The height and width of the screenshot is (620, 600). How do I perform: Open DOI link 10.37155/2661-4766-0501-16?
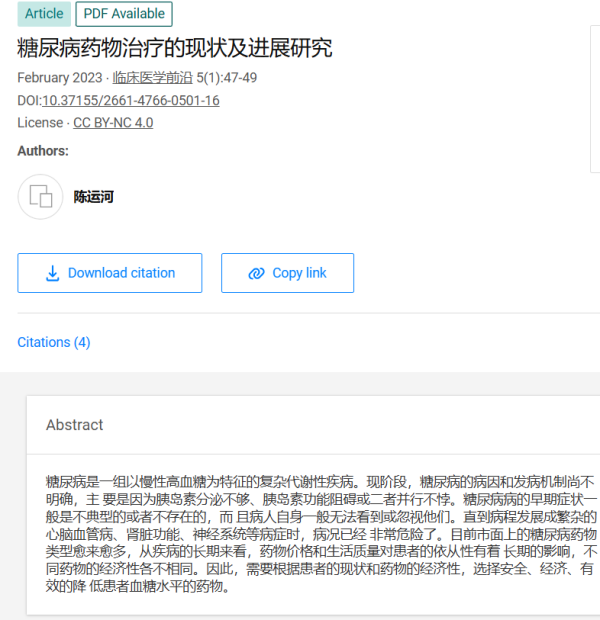pos(131,100)
